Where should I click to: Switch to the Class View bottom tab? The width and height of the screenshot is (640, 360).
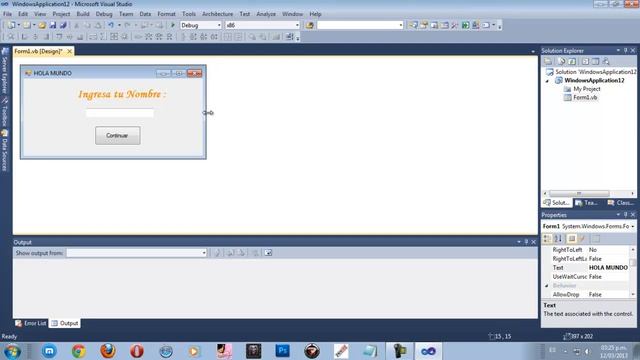point(620,203)
